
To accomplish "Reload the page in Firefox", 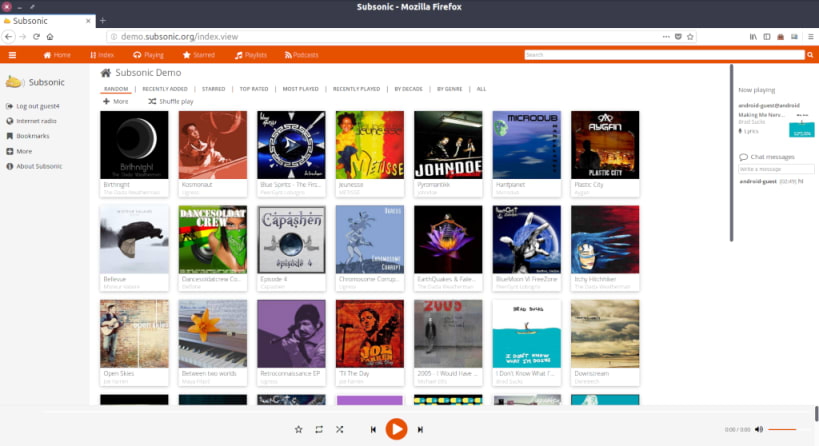I will (x=36, y=37).
